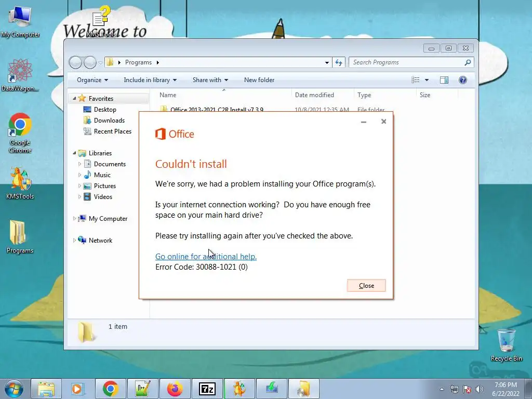Select Recent Places under Favorites
The image size is (532, 399).
click(x=112, y=131)
